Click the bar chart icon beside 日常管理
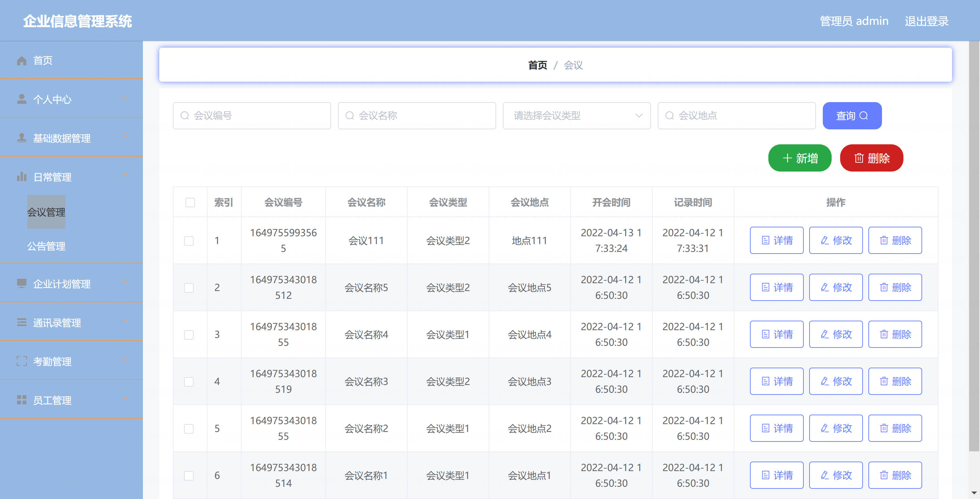Image resolution: width=980 pixels, height=499 pixels. click(x=22, y=177)
